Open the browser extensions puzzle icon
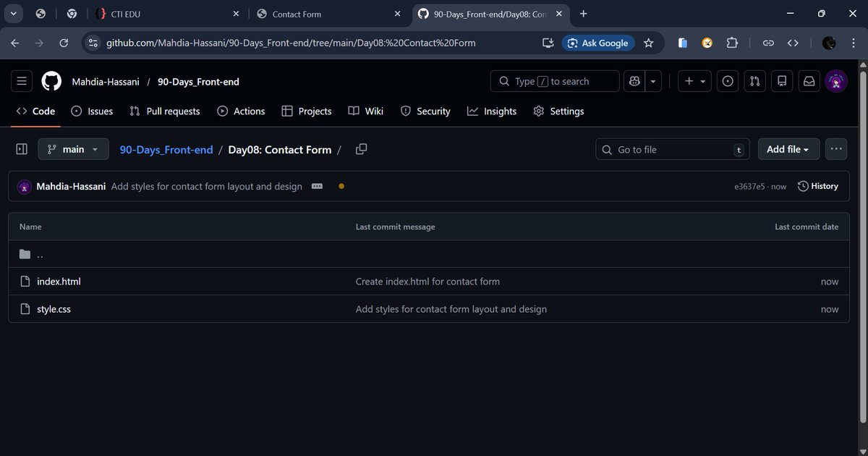The height and width of the screenshot is (456, 868). (732, 43)
